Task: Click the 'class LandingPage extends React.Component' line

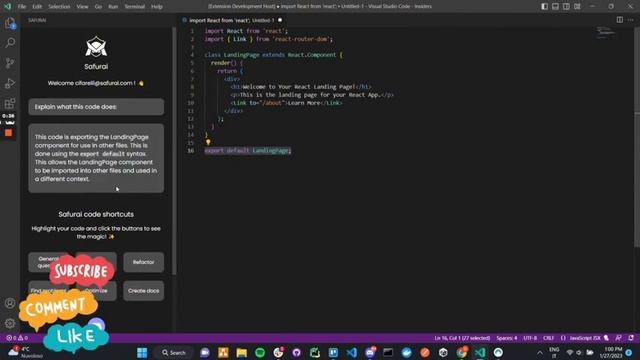Action: (273, 55)
